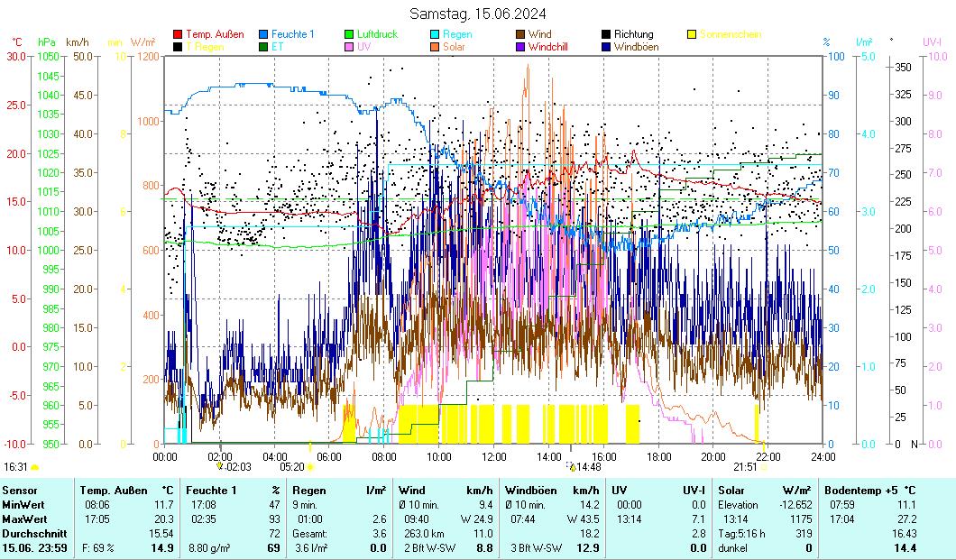This screenshot has width=956, height=560.
Task: Click the dark green ET legend square
Action: click(264, 47)
